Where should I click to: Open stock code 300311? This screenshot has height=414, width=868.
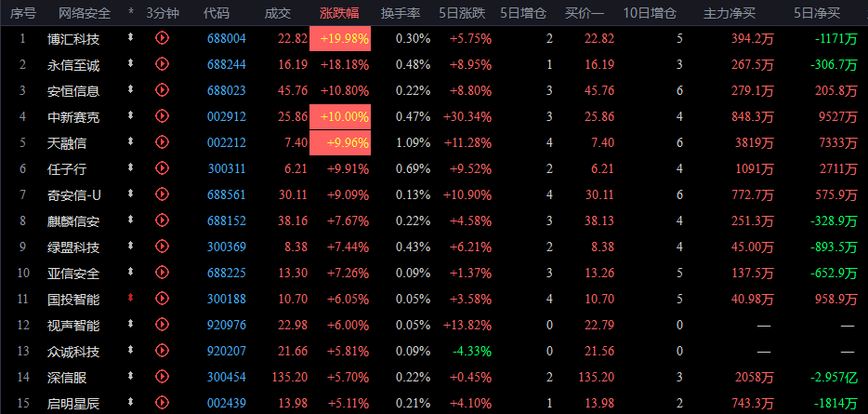pyautogui.click(x=227, y=168)
